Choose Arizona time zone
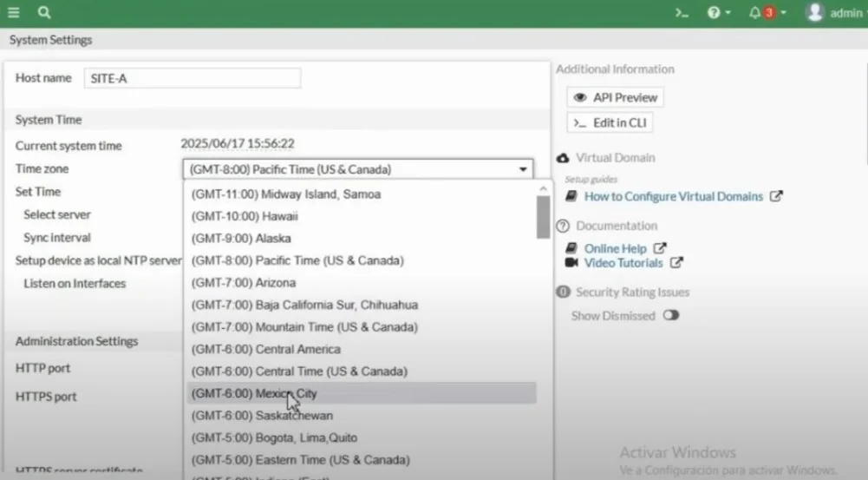The height and width of the screenshot is (480, 868). (x=361, y=283)
